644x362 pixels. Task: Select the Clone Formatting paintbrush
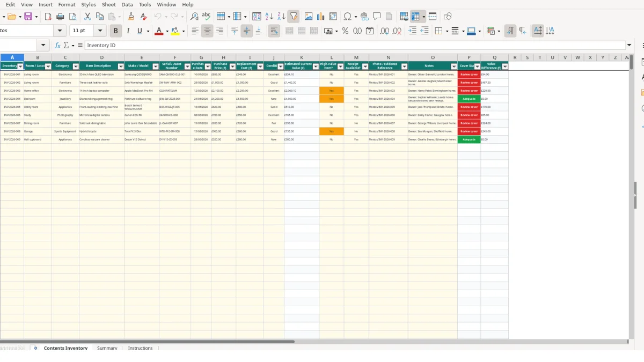point(131,17)
